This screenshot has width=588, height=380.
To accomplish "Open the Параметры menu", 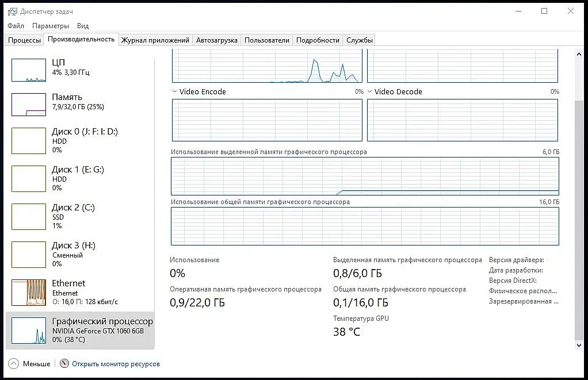I will pyautogui.click(x=51, y=26).
